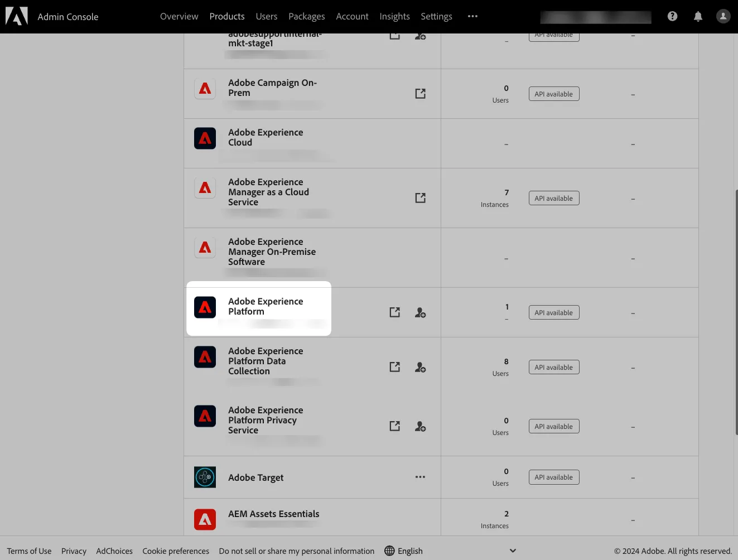The width and height of the screenshot is (738, 560).
Task: Open Adobe Target more actions menu
Action: (x=420, y=477)
